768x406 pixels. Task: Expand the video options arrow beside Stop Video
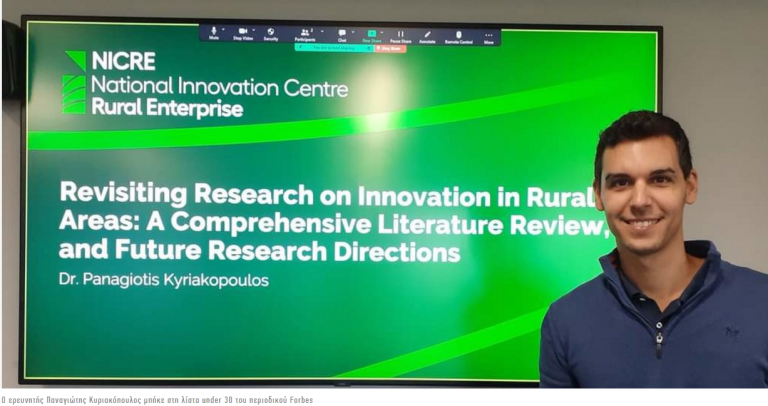coord(254,30)
